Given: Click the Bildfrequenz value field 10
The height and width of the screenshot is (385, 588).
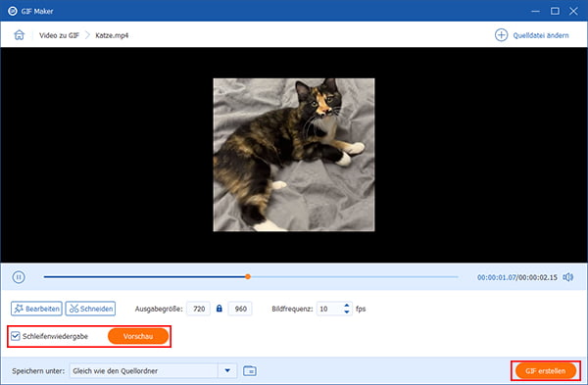Looking at the screenshot, I should point(329,309).
